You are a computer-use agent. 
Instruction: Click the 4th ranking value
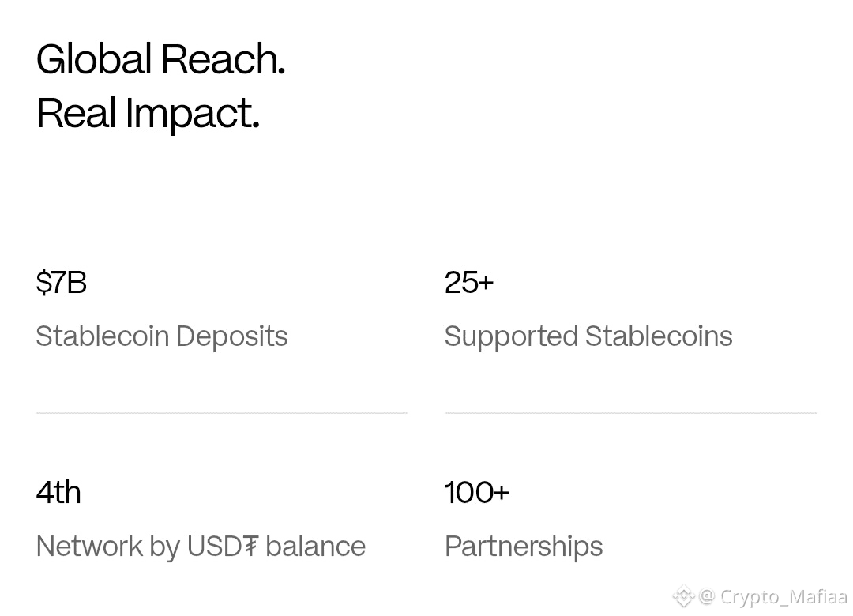[x=58, y=493]
